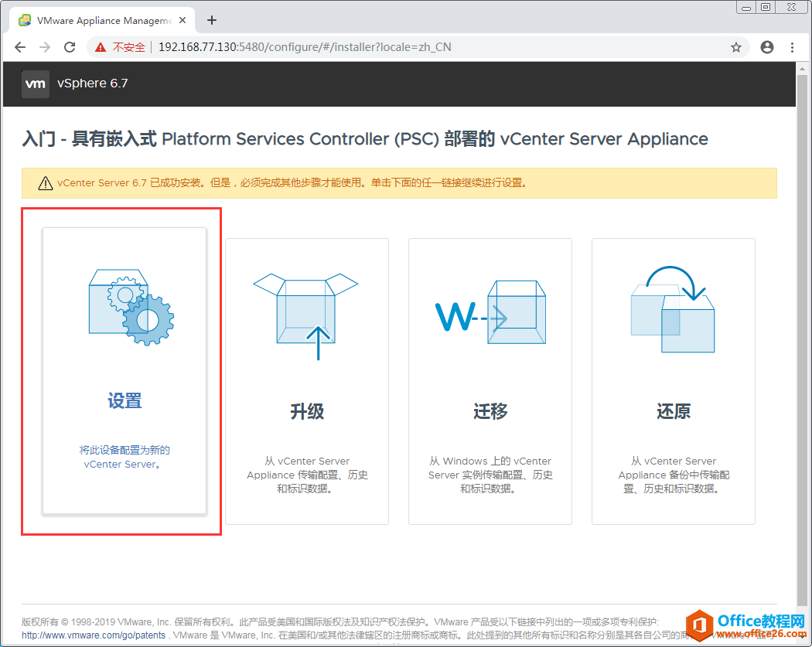The image size is (812, 647).
Task: Click the vertical scrollbar thumb
Action: point(802,339)
